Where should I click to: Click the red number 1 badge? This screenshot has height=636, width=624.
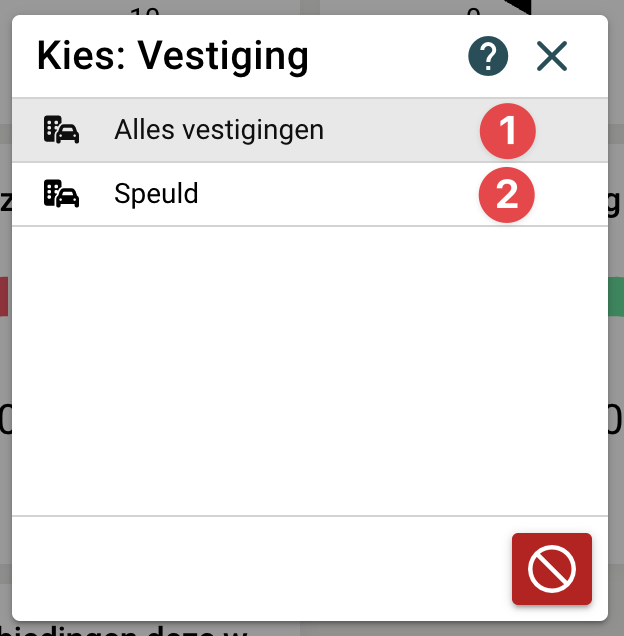(507, 130)
